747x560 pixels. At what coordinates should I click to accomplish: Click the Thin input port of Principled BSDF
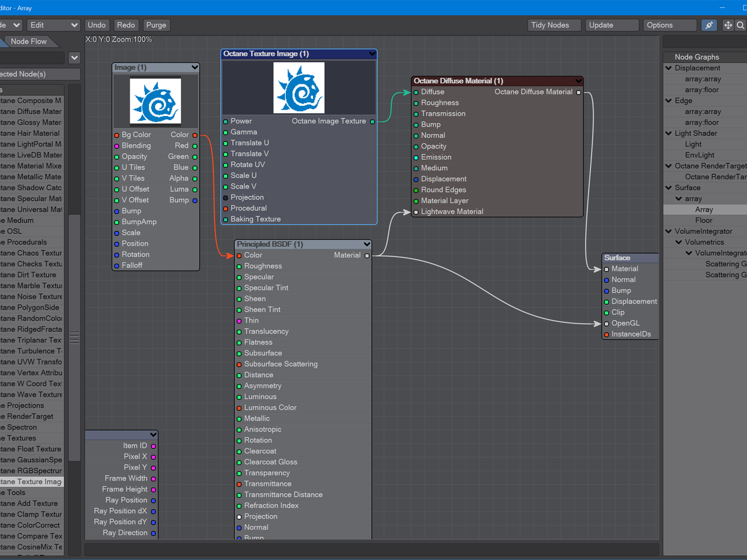pos(239,321)
